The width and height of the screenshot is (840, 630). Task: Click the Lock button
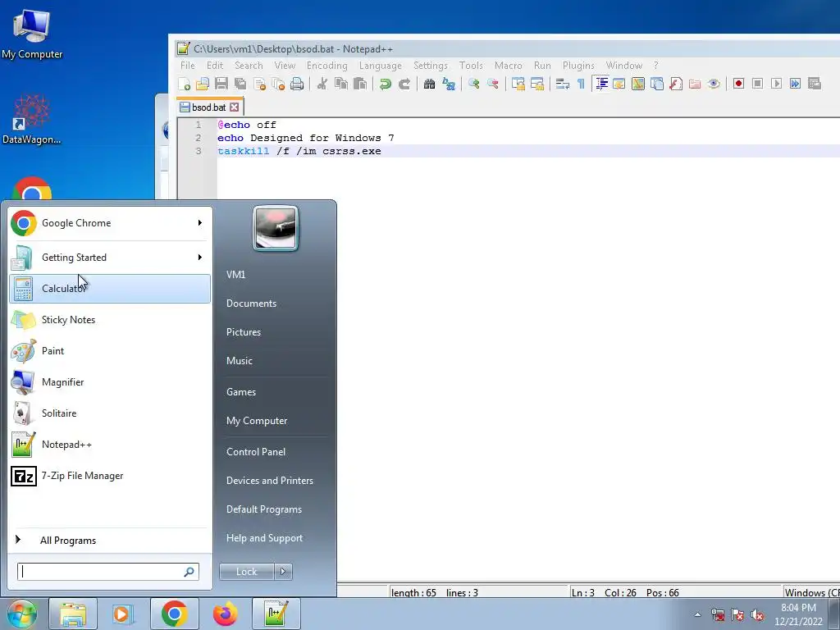[246, 572]
